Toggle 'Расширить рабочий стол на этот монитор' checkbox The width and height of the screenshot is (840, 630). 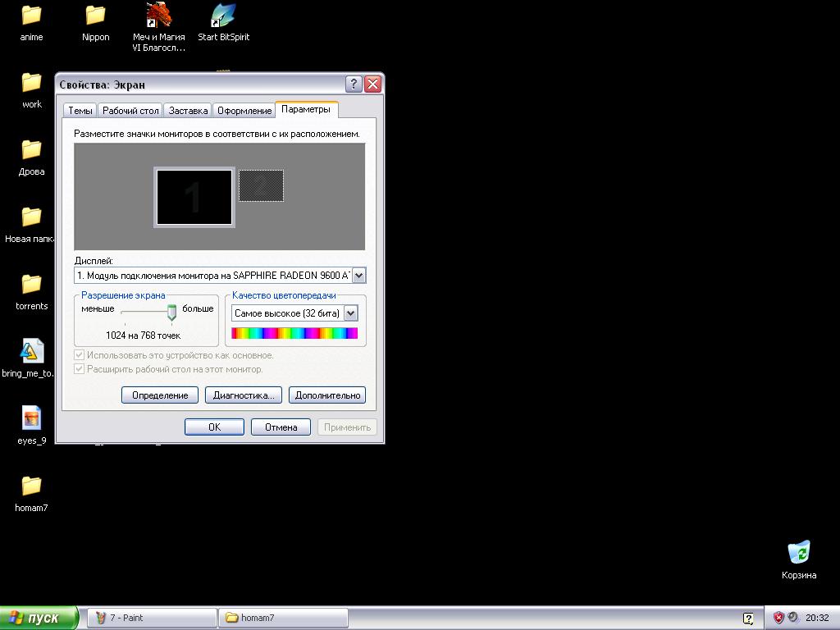click(x=80, y=369)
